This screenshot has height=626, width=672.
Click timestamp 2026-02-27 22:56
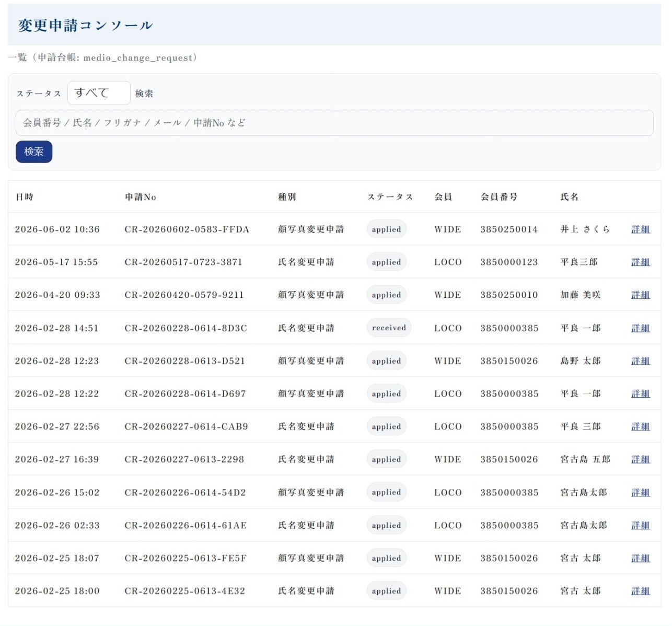coord(57,427)
